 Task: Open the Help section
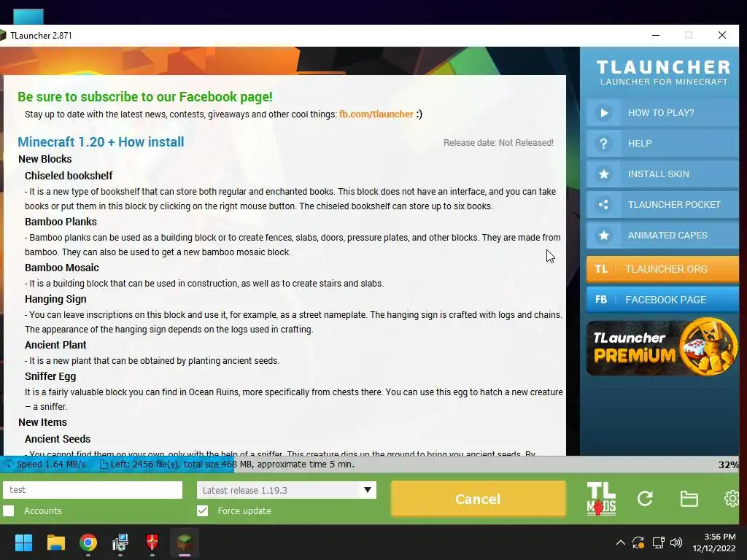662,144
